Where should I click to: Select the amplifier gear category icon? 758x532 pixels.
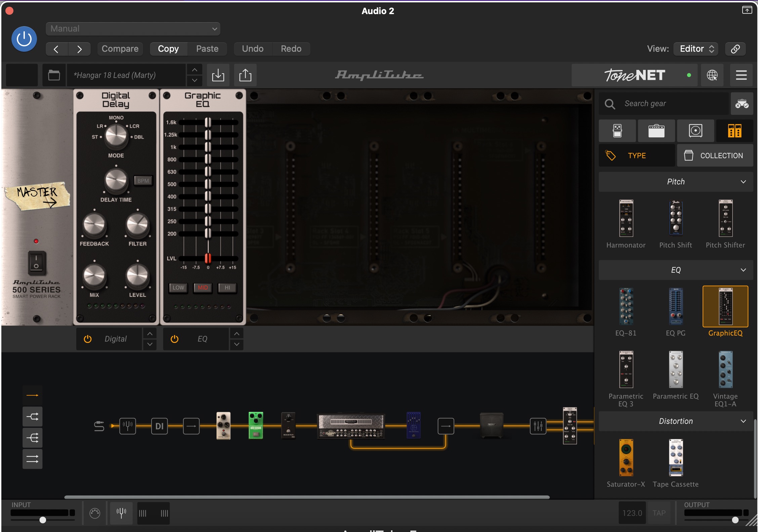pyautogui.click(x=656, y=131)
